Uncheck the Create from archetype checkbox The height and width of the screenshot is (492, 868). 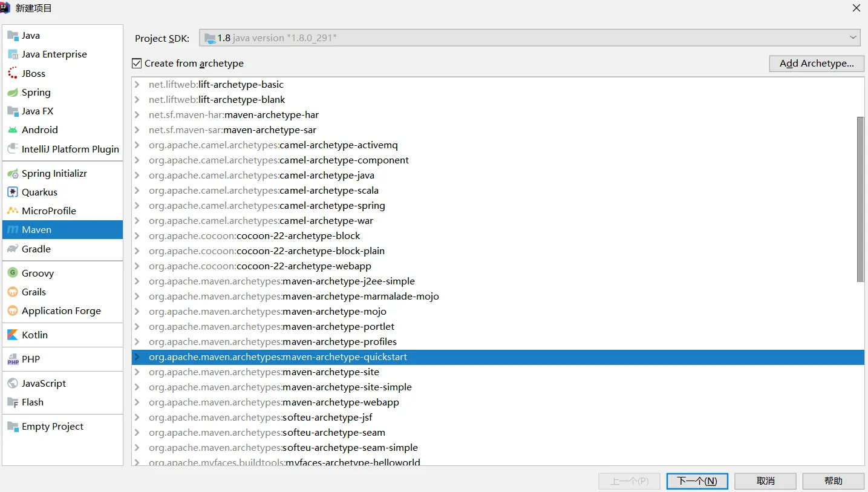[x=137, y=64]
